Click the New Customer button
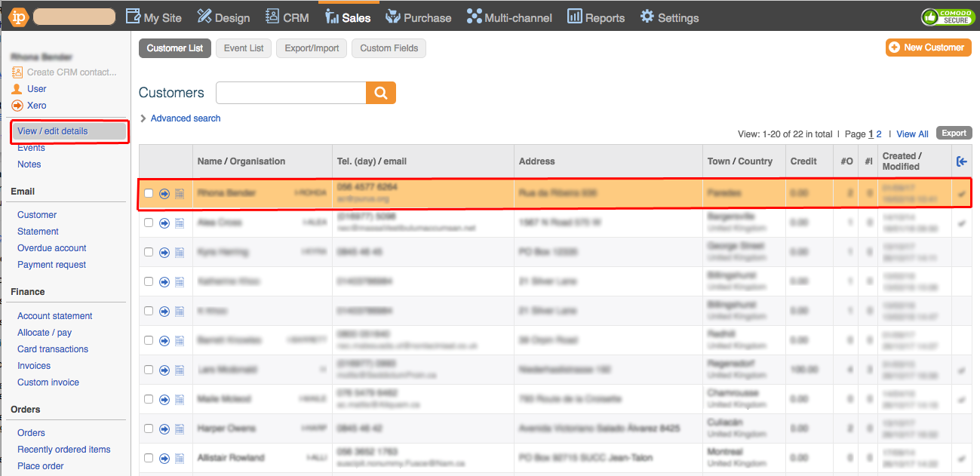The image size is (980, 476). tap(928, 48)
